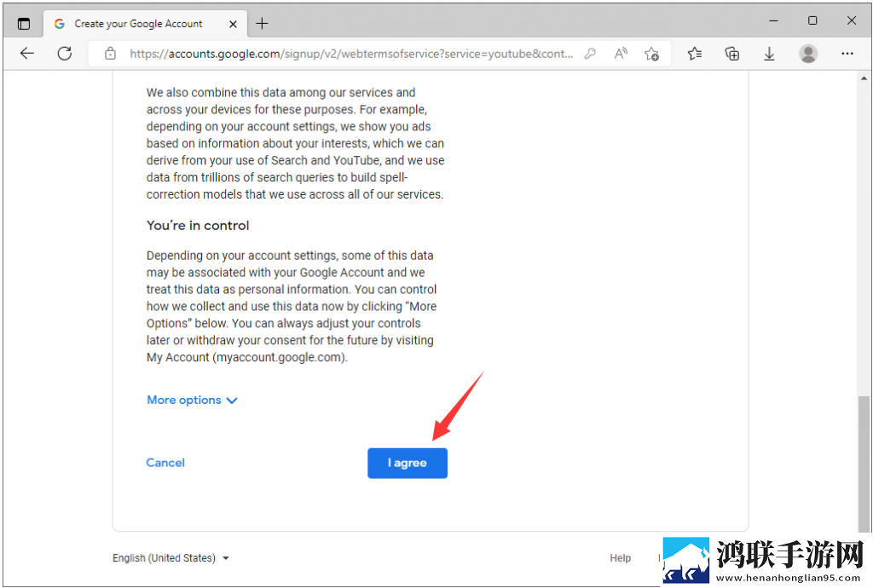Refresh the page
The width and height of the screenshot is (873, 588).
(65, 54)
